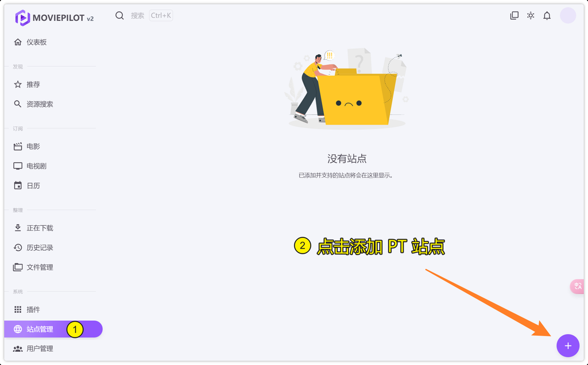Toggle the light/dark theme icon

click(531, 16)
